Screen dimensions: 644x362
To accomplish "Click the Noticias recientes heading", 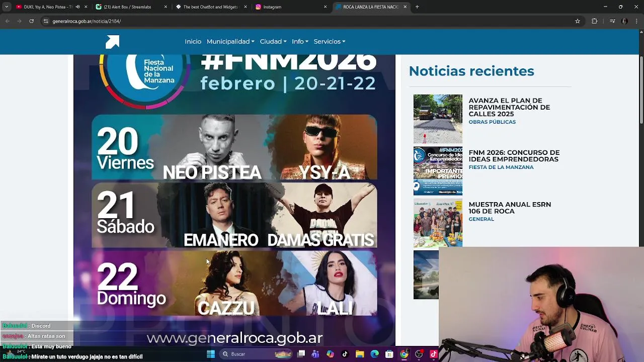I will pos(471,71).
